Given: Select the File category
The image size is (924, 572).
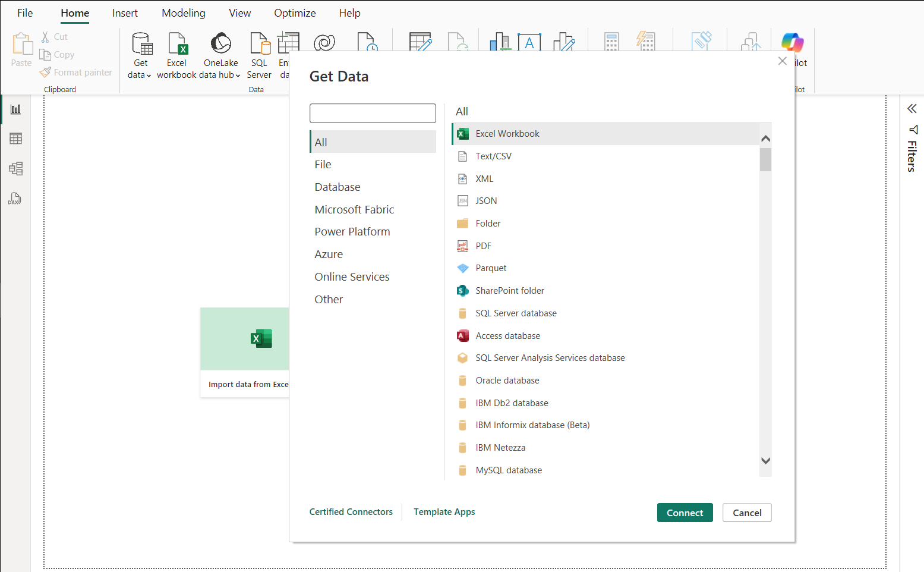Looking at the screenshot, I should coord(373,165).
